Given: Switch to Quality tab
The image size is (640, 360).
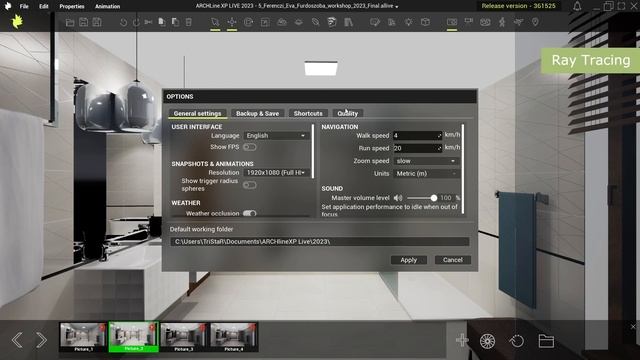Looking at the screenshot, I should pos(347,113).
